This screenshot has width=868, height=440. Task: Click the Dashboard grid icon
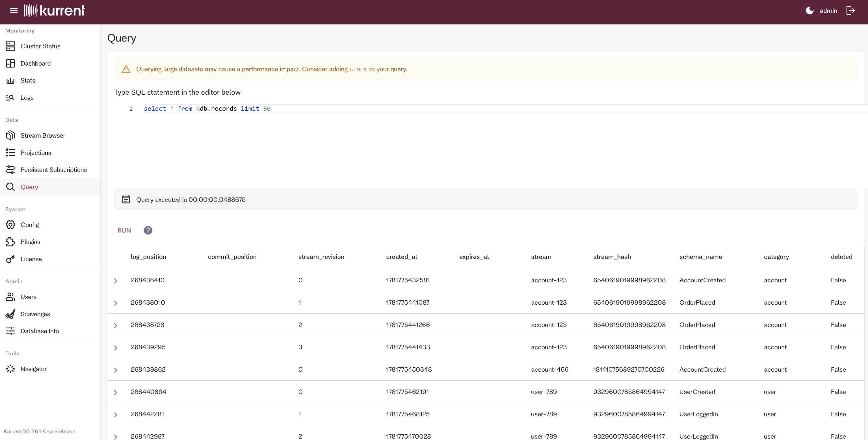click(10, 63)
